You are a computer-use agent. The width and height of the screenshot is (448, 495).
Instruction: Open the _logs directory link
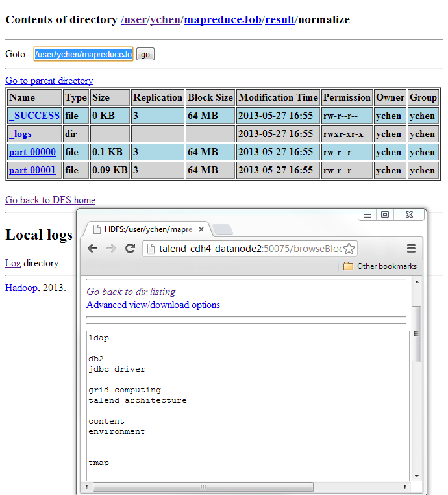click(20, 134)
